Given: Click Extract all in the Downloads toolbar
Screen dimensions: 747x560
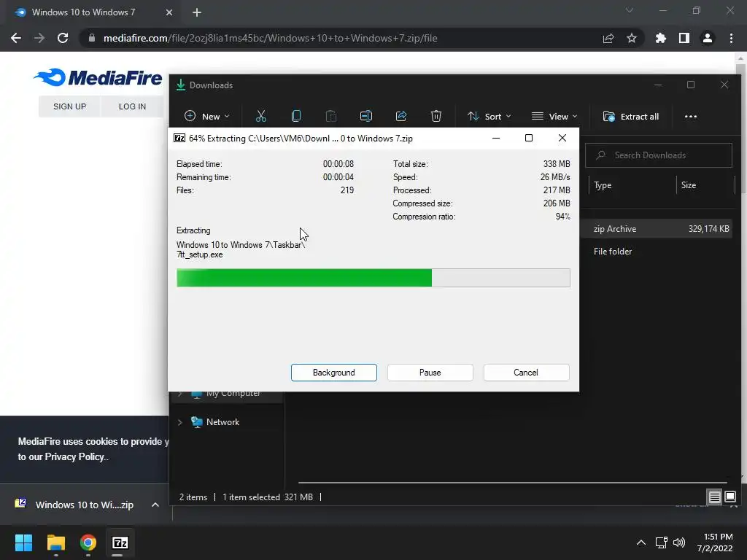Looking at the screenshot, I should tap(631, 117).
